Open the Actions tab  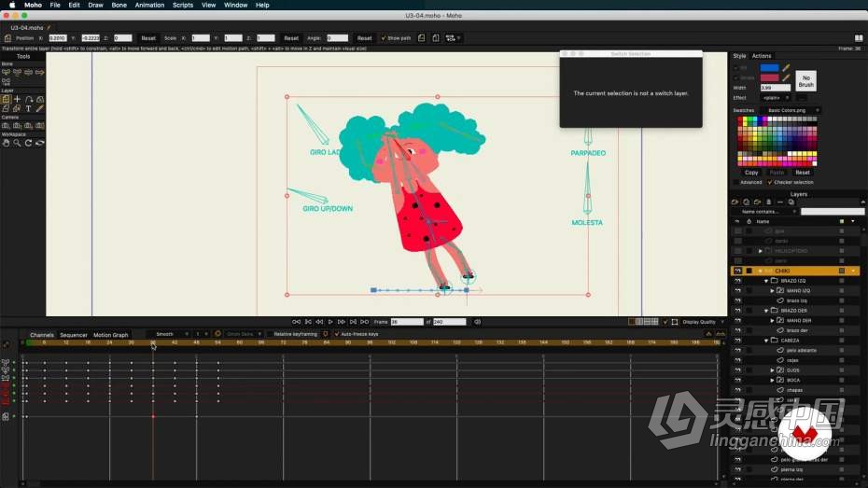[762, 56]
